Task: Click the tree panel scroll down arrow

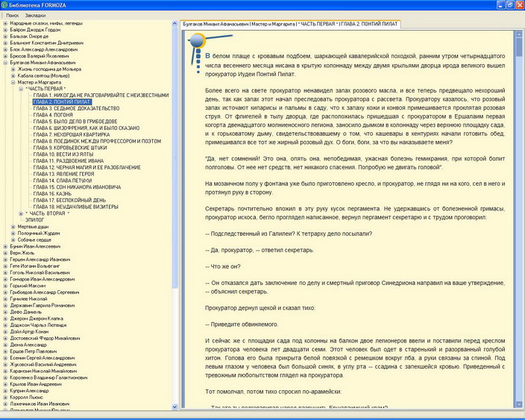Action: [x=175, y=407]
